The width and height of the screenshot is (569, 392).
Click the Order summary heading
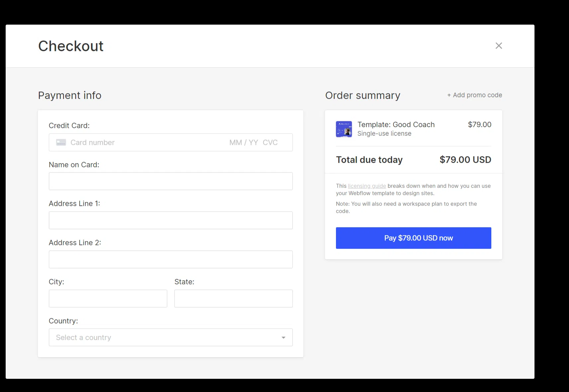[x=363, y=96]
